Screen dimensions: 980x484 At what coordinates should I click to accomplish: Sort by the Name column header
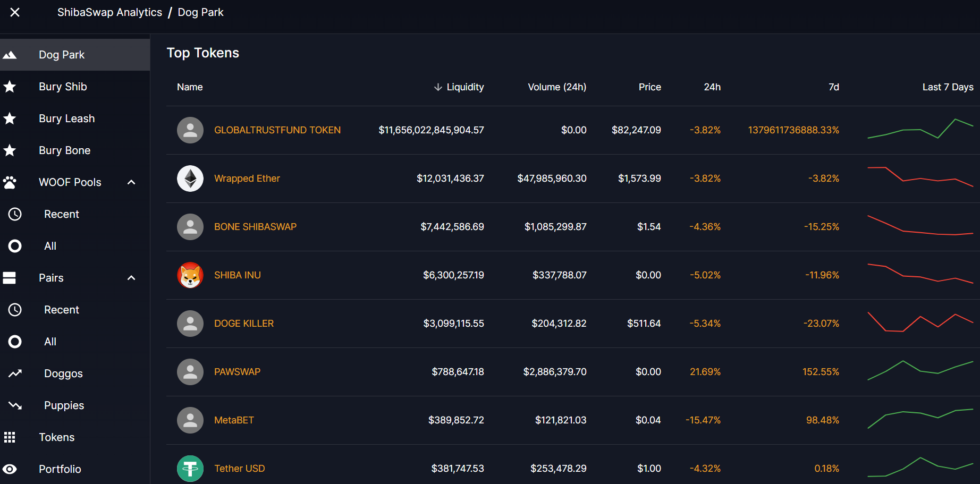pyautogui.click(x=190, y=87)
